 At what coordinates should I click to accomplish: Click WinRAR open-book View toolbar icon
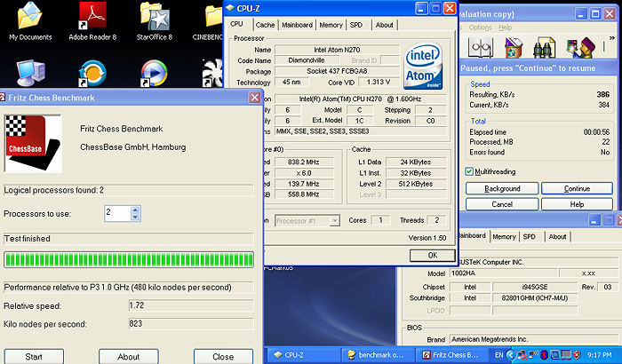481,48
